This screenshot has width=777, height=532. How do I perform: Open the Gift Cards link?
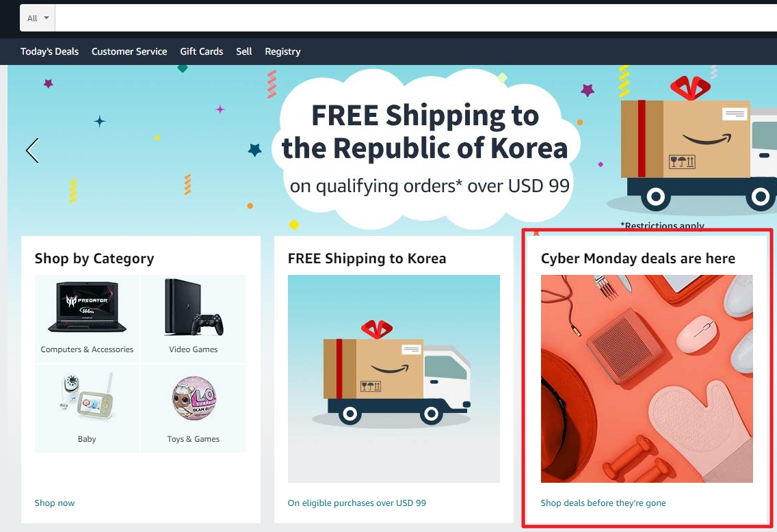202,51
